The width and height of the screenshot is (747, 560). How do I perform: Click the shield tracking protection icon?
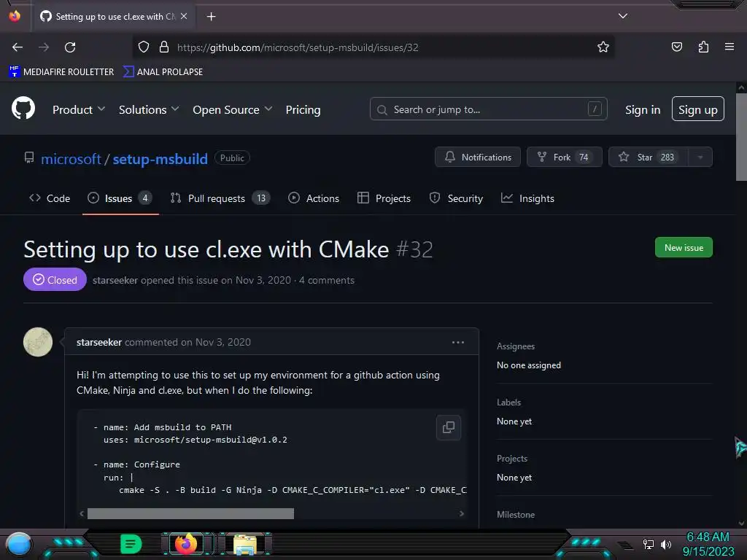[144, 47]
